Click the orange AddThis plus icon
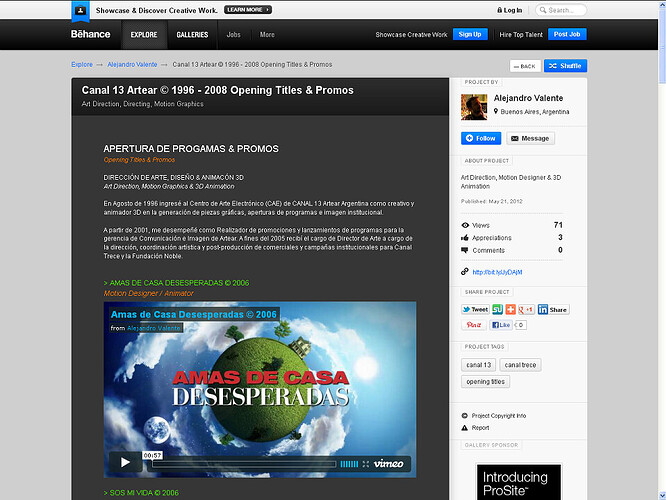Screen dimensions: 666x500 [x=511, y=310]
